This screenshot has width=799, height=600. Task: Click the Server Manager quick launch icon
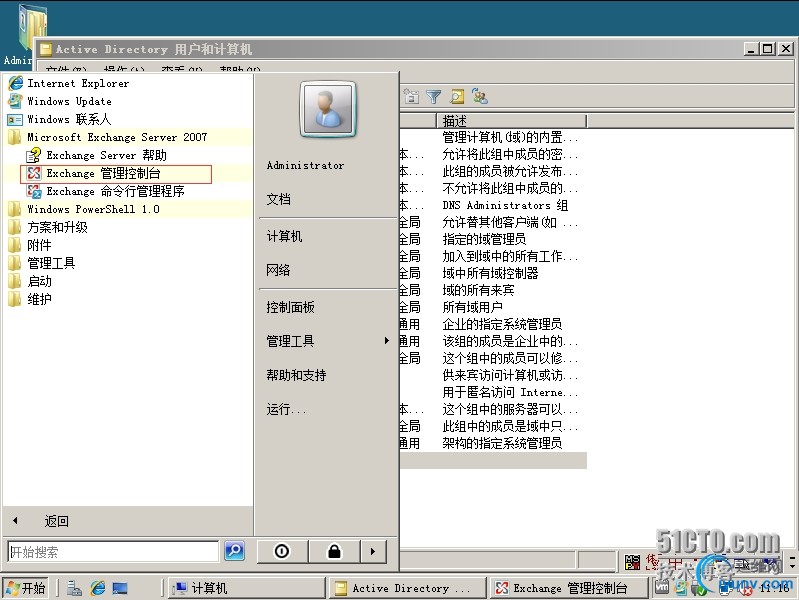[74, 588]
